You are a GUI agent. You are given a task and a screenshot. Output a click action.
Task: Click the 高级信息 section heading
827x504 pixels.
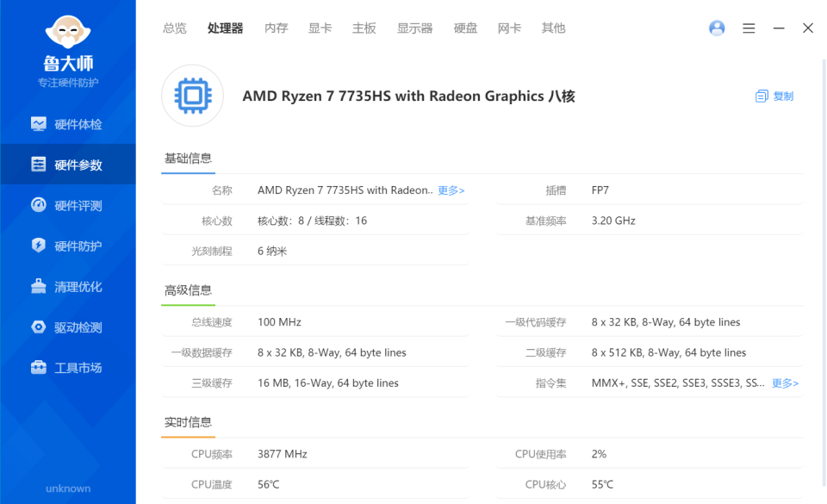(x=188, y=290)
